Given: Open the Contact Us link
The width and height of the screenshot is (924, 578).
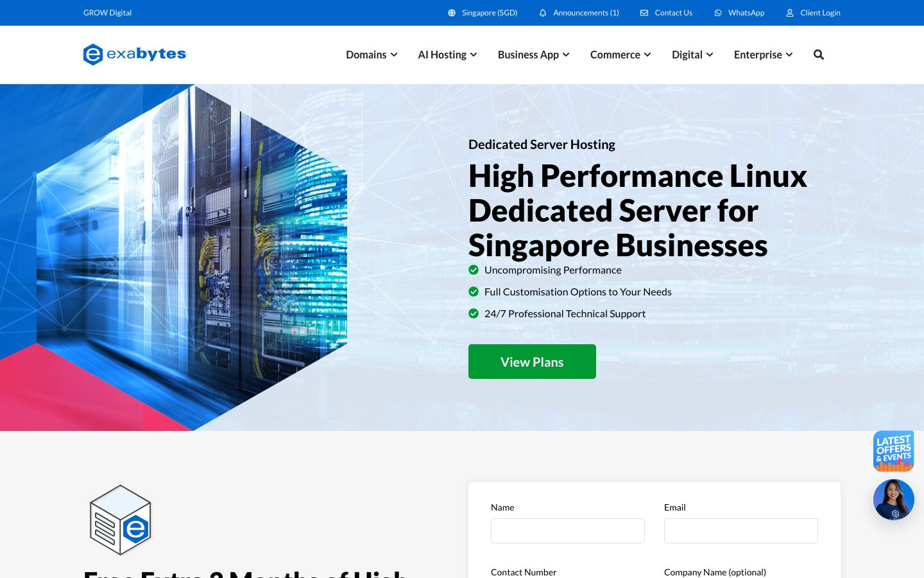Looking at the screenshot, I should [x=666, y=13].
